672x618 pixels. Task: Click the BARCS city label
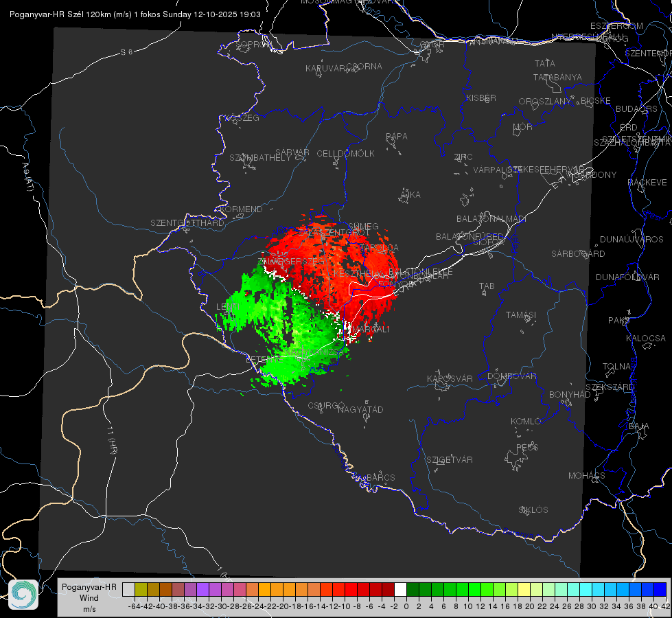tap(380, 477)
